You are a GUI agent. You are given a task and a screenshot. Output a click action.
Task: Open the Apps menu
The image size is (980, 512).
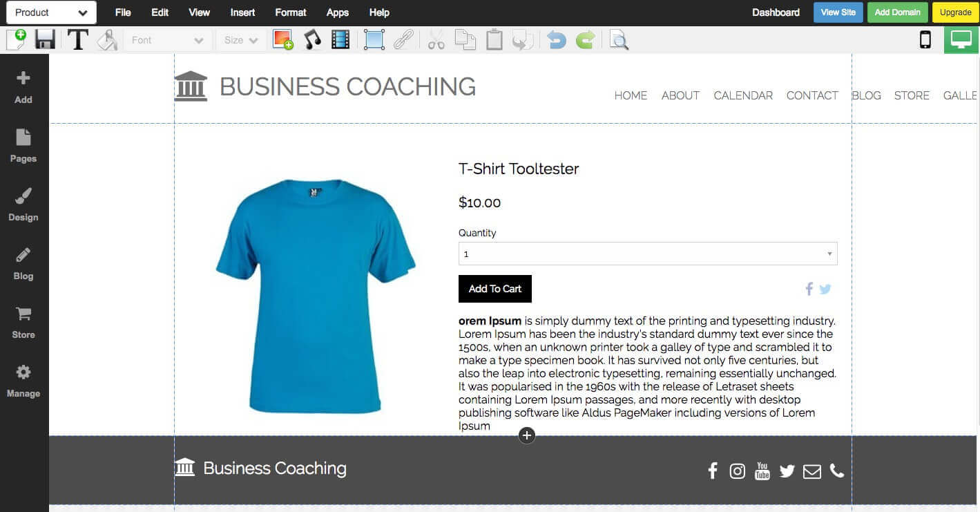[338, 12]
